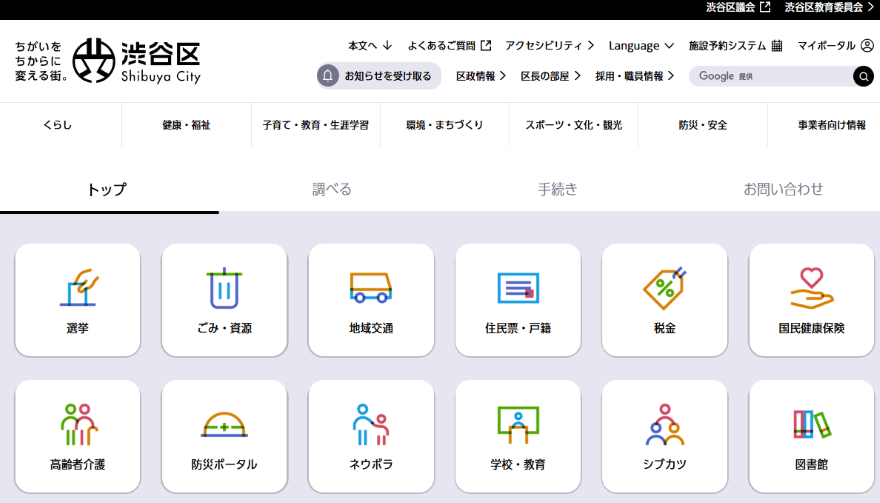
Task: Click the chevron after アクセシビリティ
Action: coord(590,45)
